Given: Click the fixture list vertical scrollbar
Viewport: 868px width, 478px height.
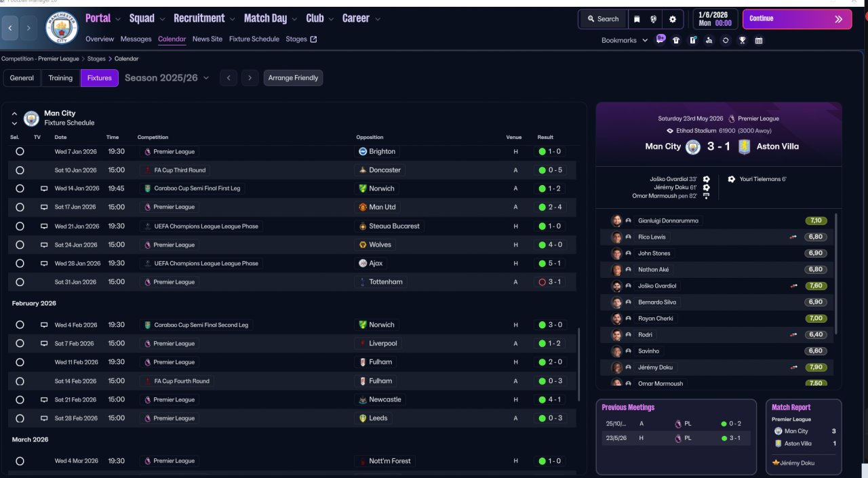Looking at the screenshot, I should click(578, 365).
